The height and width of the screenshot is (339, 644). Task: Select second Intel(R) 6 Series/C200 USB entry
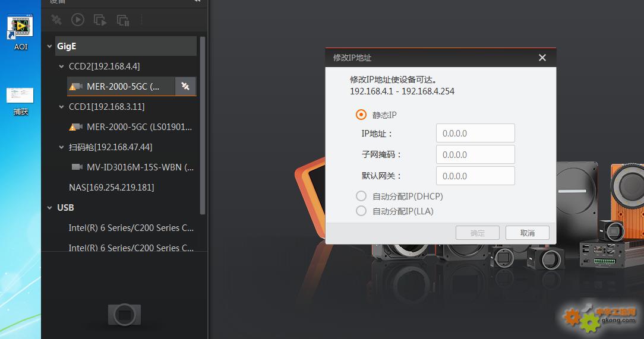[131, 248]
